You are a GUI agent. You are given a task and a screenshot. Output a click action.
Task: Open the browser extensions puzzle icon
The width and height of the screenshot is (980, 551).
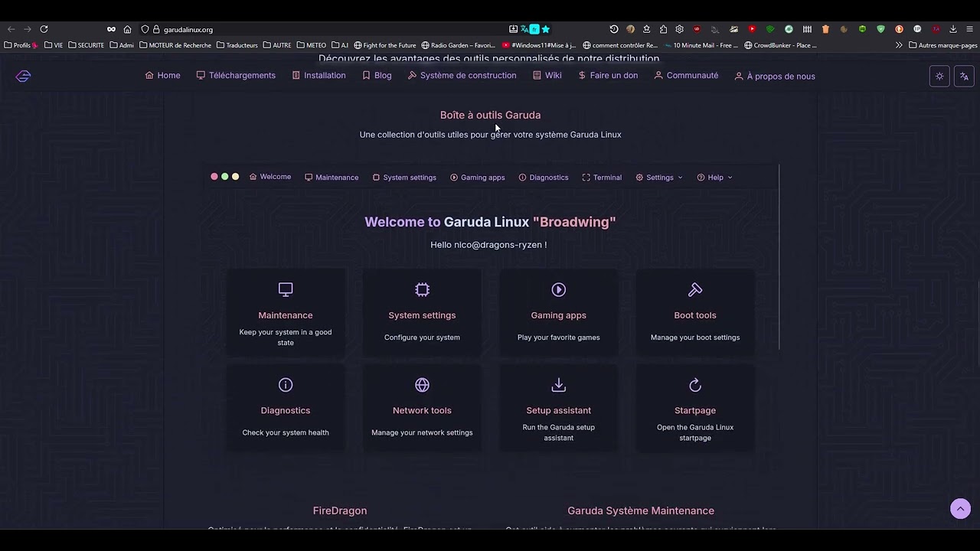(x=663, y=29)
